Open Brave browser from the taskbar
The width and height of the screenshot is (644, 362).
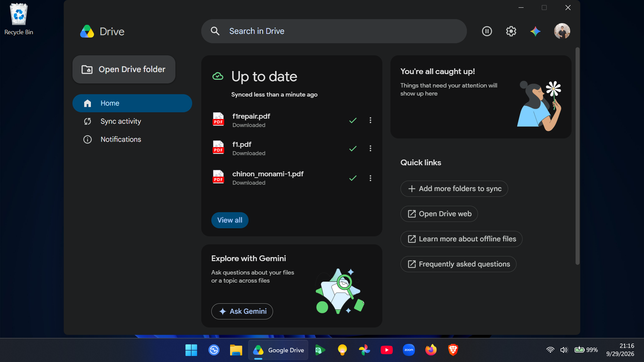click(x=453, y=350)
